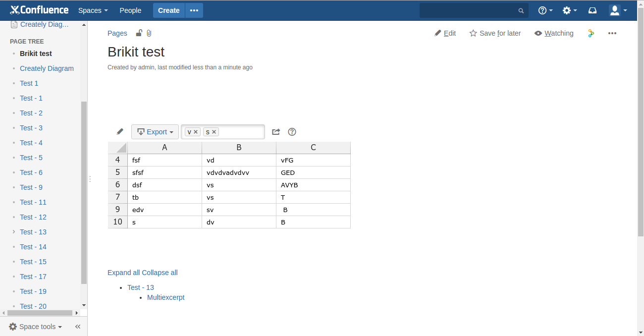Toggle Watching for this page

pos(553,33)
